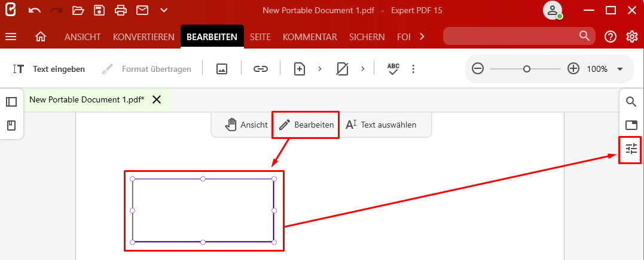Screen dimensions: 644x260
Task: Send the PDF by email via envelope icon
Action: point(142,10)
